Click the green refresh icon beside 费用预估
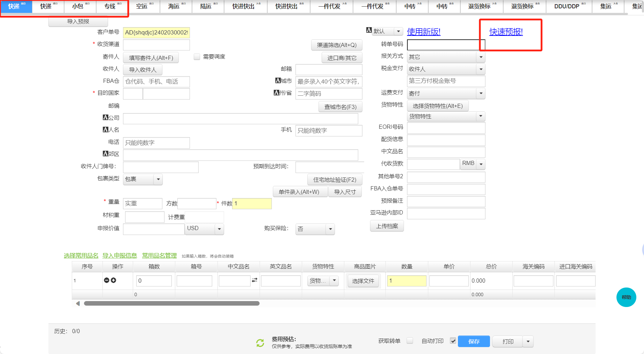644x354 pixels. pyautogui.click(x=260, y=343)
